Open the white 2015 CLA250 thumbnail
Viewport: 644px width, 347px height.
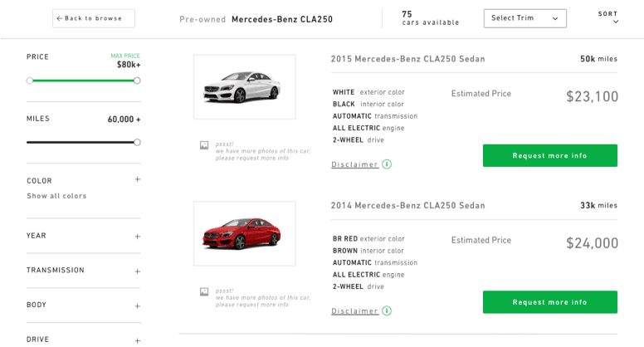244,86
